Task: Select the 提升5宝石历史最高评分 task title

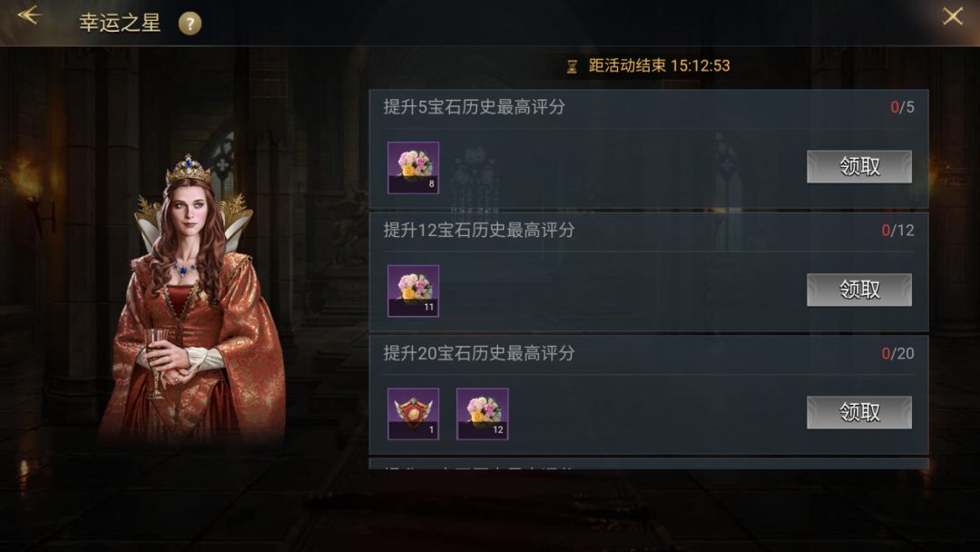Action: (475, 107)
